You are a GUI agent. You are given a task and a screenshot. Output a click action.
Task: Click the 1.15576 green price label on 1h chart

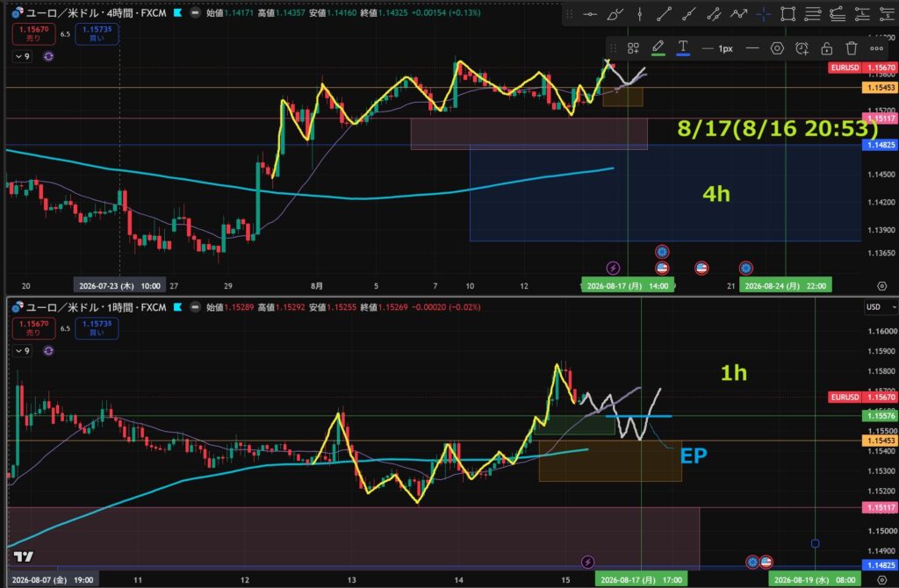pyautogui.click(x=880, y=416)
